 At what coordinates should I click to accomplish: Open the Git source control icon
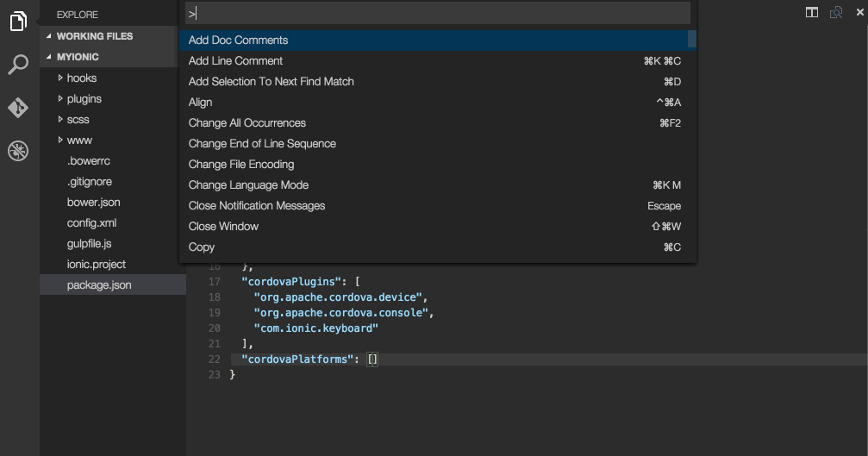(x=18, y=108)
